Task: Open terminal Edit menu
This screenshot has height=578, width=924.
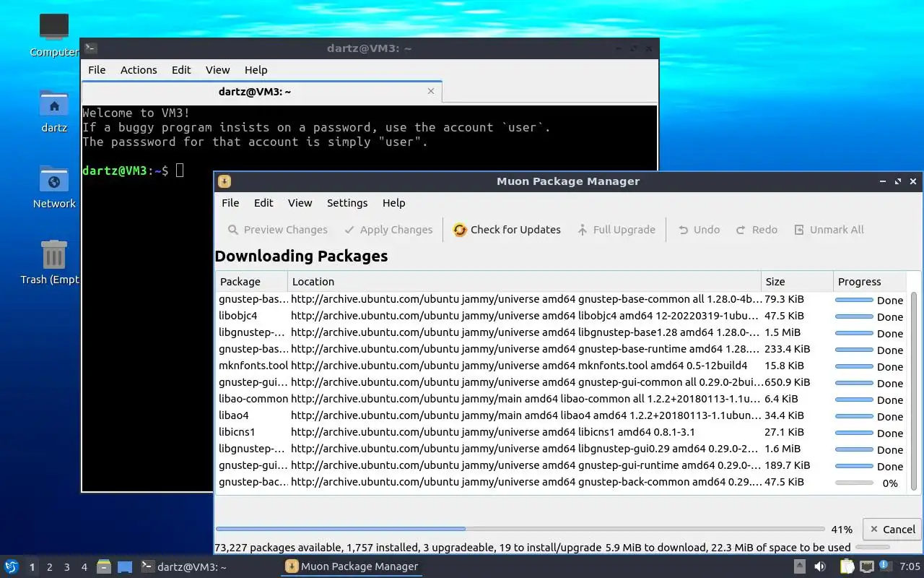Action: (x=181, y=70)
